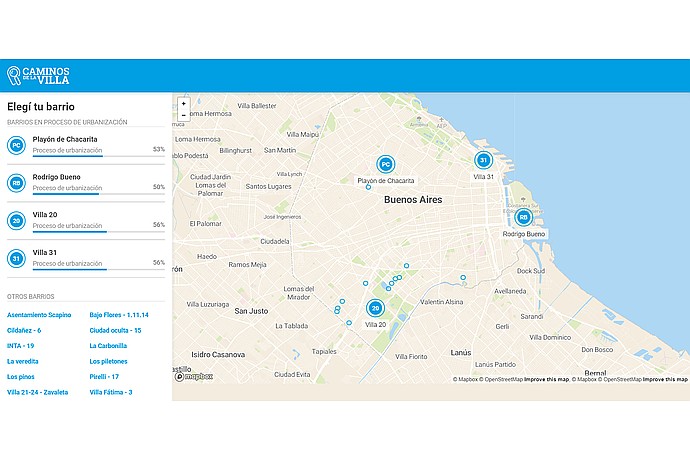Zoom out with the map minus button
690x460 pixels.
point(184,115)
